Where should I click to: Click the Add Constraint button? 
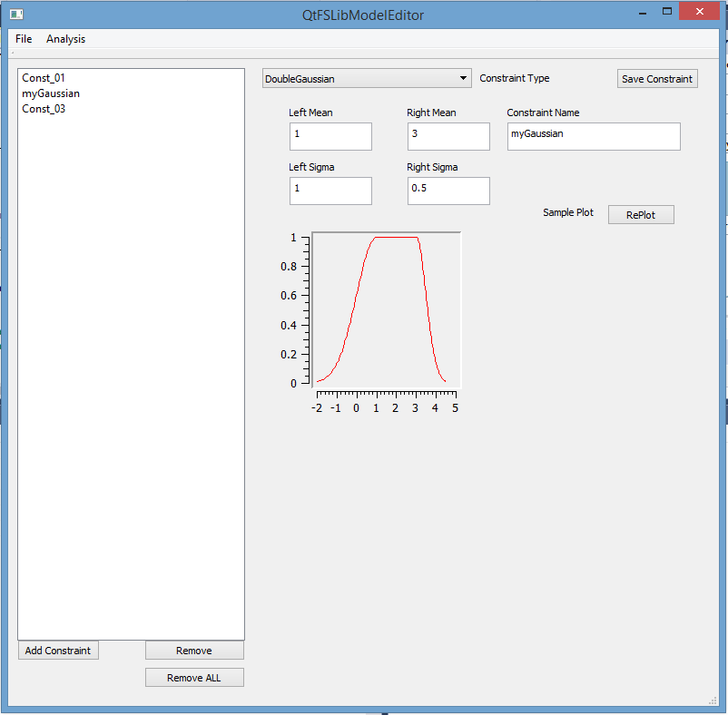click(x=58, y=651)
